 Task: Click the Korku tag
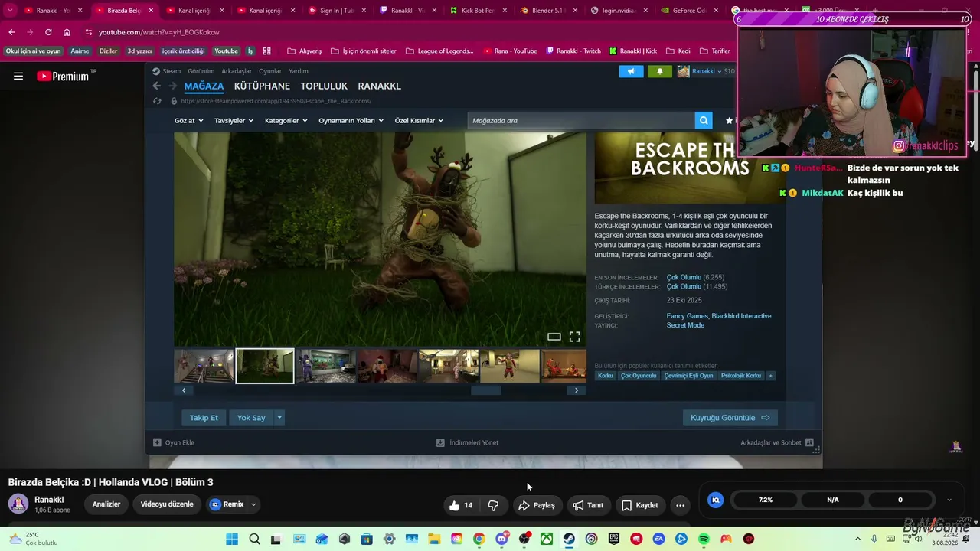point(606,376)
